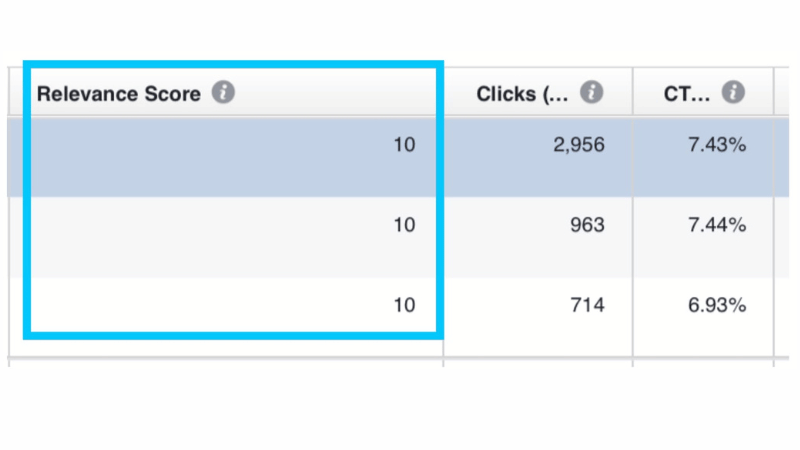Image resolution: width=800 pixels, height=450 pixels.
Task: Sort by the CT... column header
Action: [686, 94]
